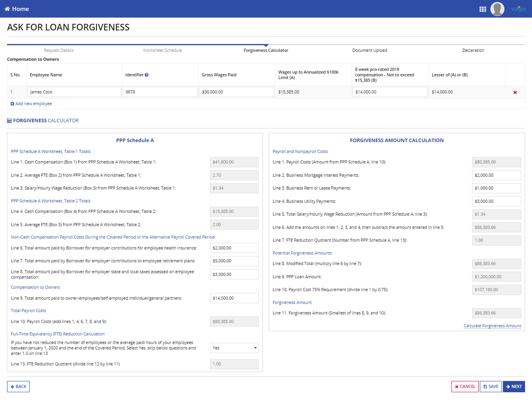
Task: Go to Declaration step
Action: click(x=473, y=50)
